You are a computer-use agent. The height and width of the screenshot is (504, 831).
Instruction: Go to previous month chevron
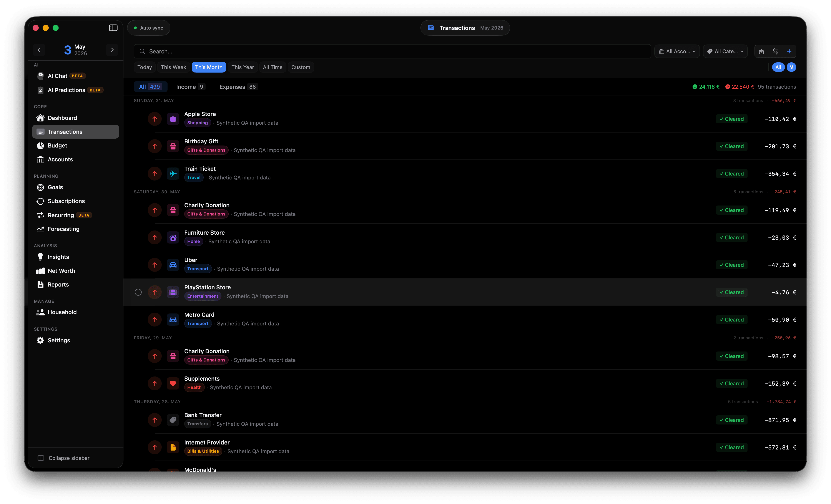tap(39, 50)
